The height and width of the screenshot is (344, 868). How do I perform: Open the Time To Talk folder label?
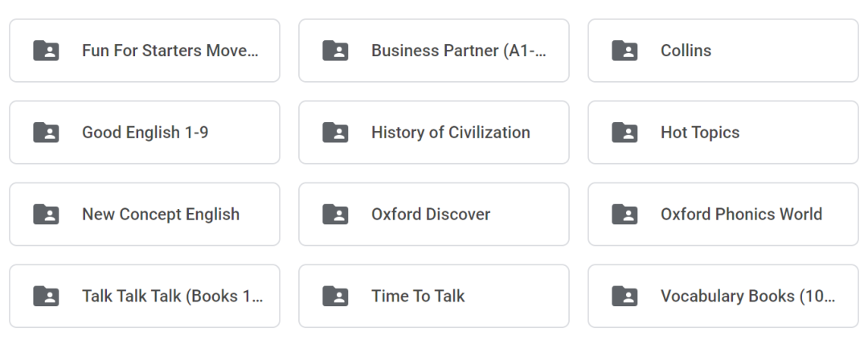[x=418, y=296]
